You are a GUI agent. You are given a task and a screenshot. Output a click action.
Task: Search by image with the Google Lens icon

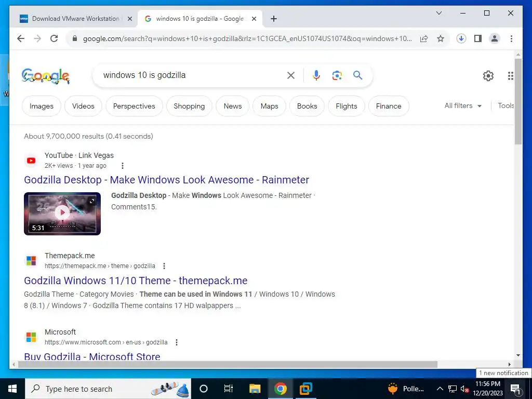[x=337, y=75]
